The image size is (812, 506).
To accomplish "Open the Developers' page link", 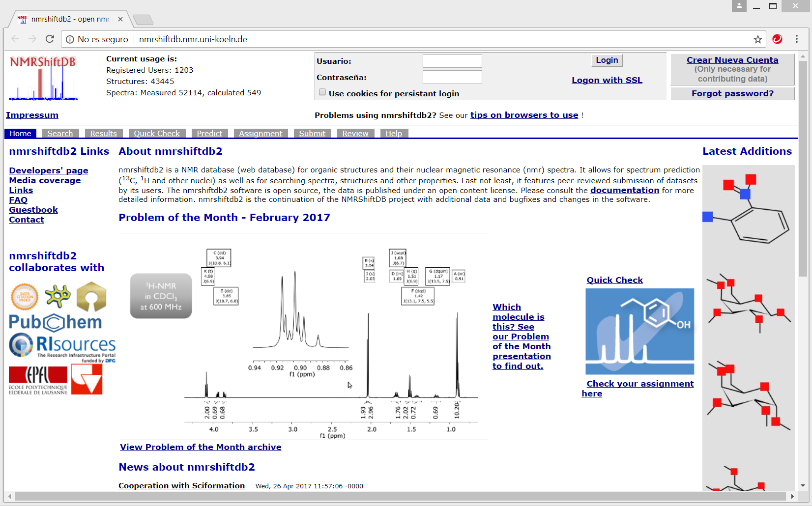I will pyautogui.click(x=49, y=170).
